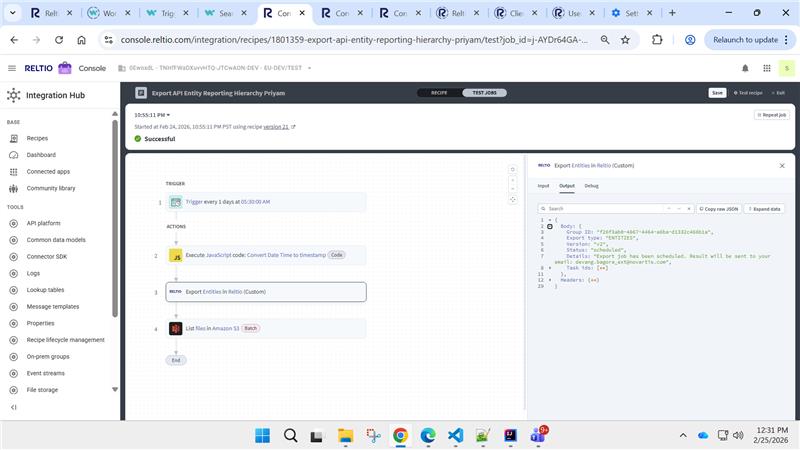Click the JSON Search input field
800x450 pixels.
(x=606, y=209)
